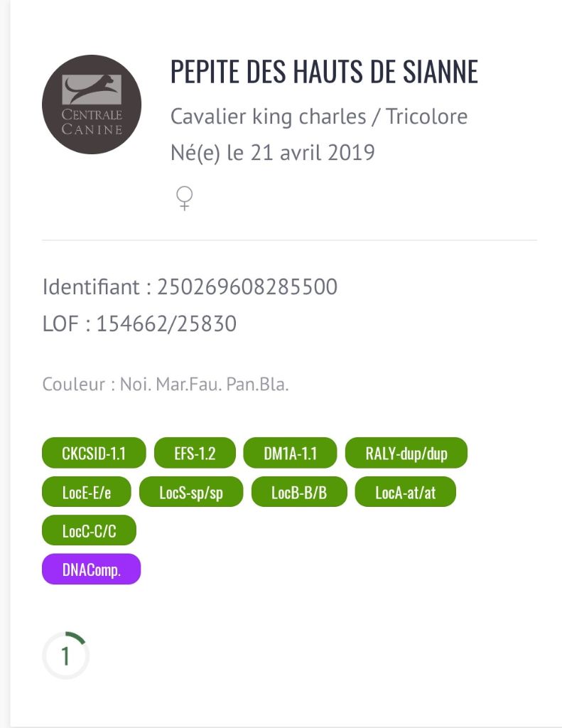This screenshot has height=728, width=562.
Task: Click the Identifiant number 250269608285500
Action: [x=247, y=287]
